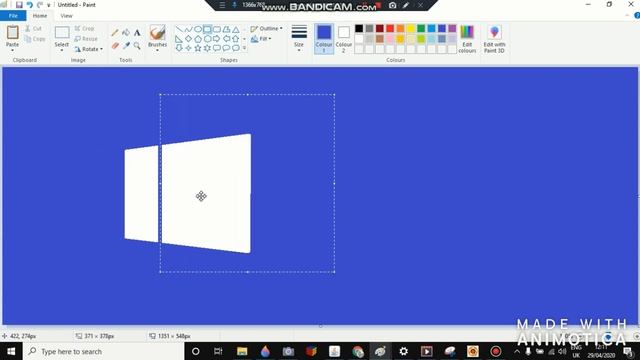
Task: Choose the Oval shape
Action: 198,29
